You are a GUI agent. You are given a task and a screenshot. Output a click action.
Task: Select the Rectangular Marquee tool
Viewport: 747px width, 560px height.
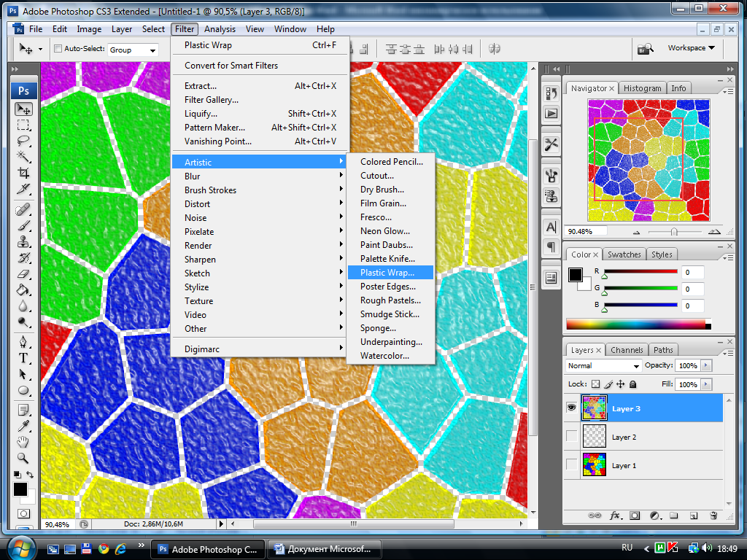point(23,125)
